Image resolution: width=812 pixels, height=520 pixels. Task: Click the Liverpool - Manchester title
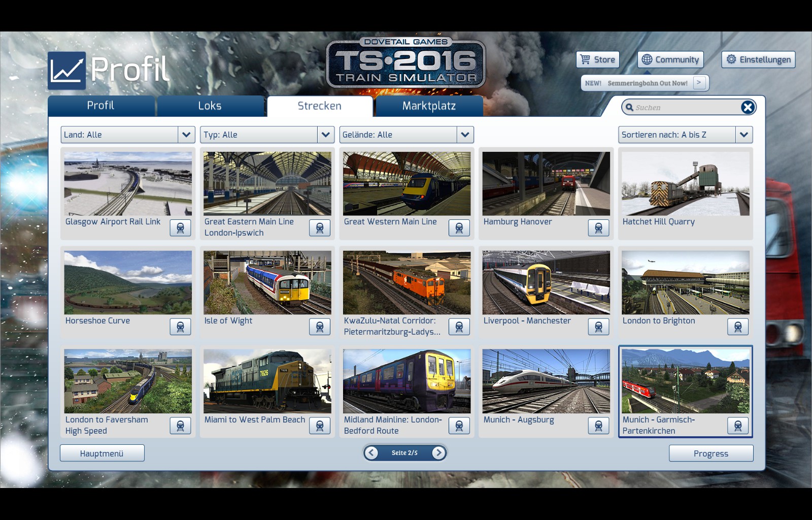527,320
